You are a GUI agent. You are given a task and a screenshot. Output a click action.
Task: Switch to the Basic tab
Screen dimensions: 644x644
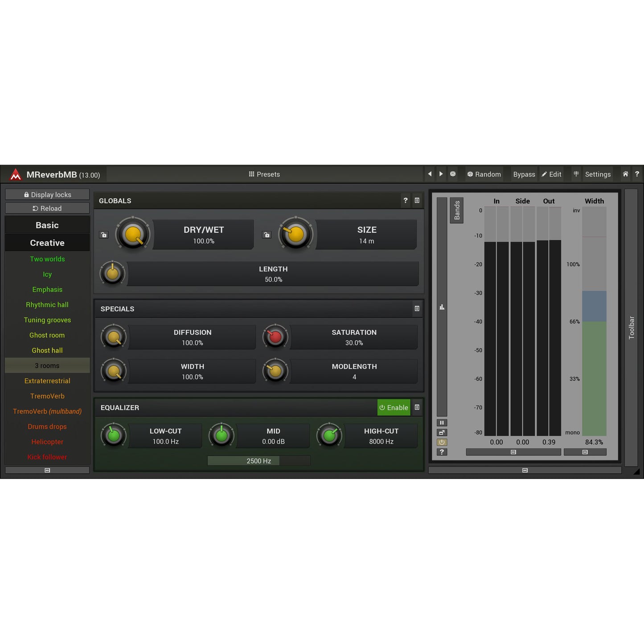[x=47, y=225]
